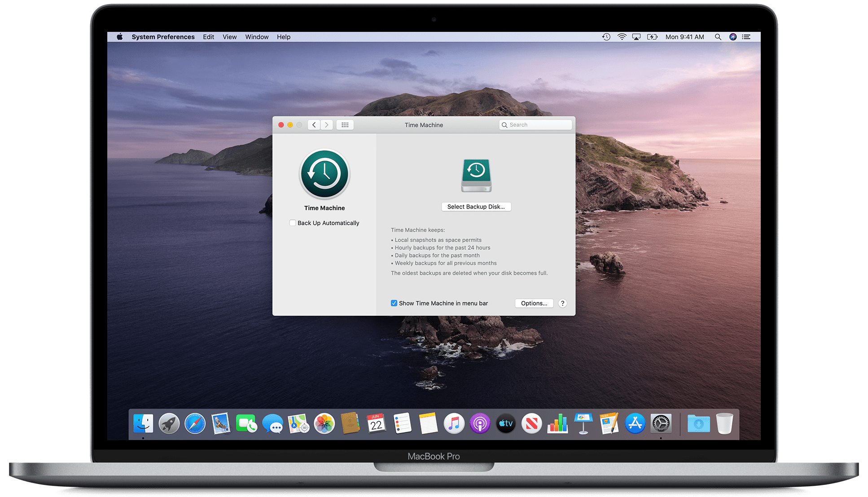Open Reminders from the Dock

point(402,423)
